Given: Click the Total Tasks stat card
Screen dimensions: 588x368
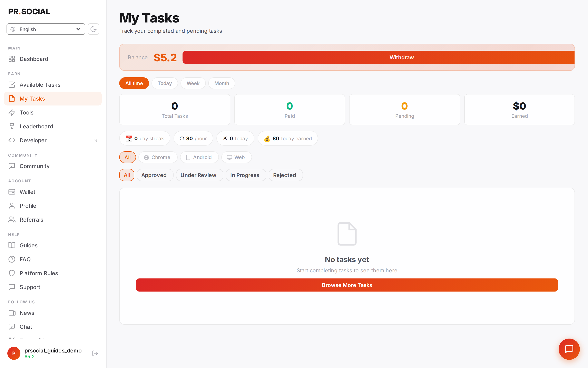Looking at the screenshot, I should 175,110.
